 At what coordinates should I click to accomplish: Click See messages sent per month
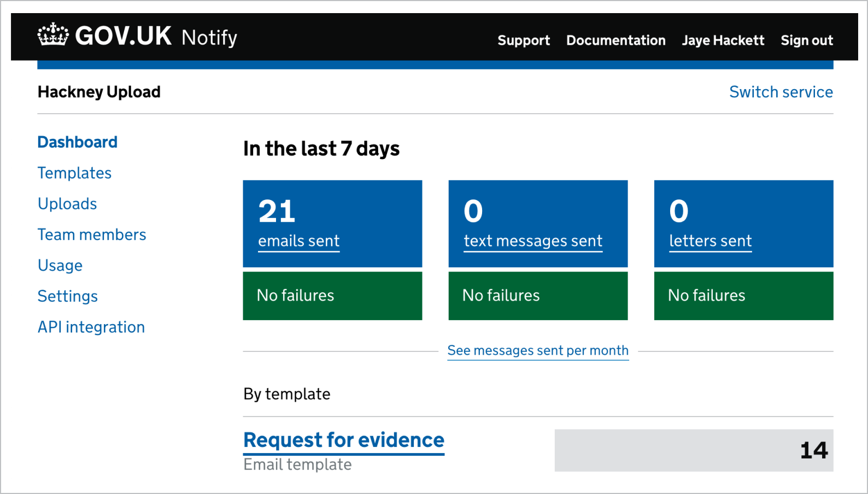tap(538, 350)
